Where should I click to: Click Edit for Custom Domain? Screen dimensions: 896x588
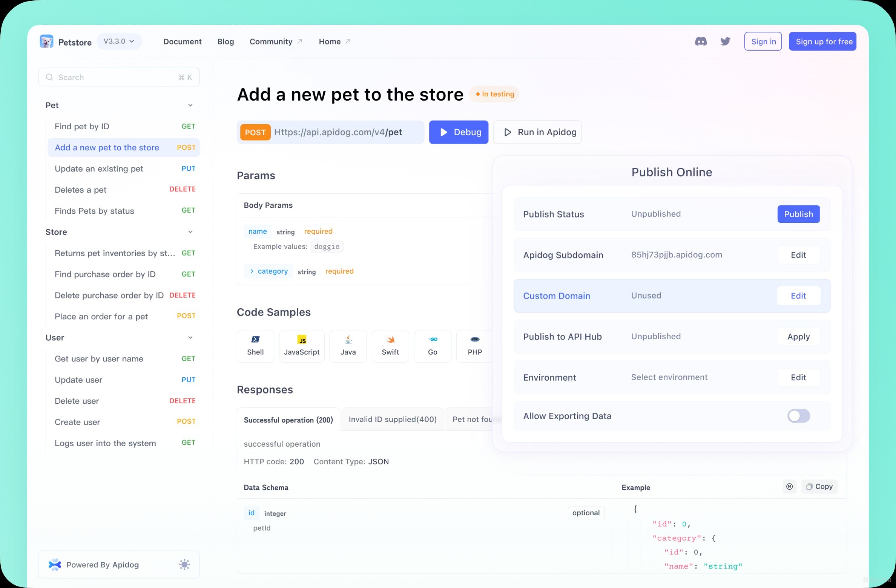[798, 296]
